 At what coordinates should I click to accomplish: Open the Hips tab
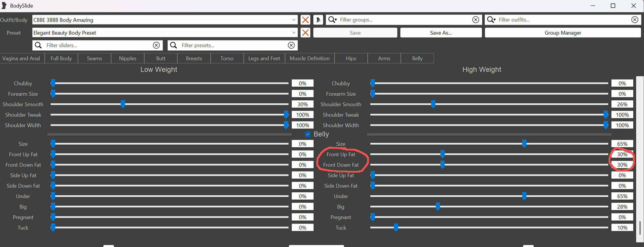pyautogui.click(x=351, y=58)
